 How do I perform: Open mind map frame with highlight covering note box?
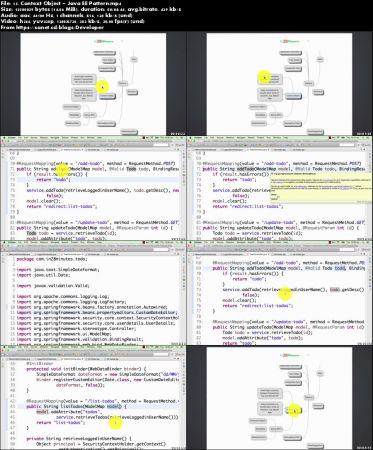pos(279,83)
